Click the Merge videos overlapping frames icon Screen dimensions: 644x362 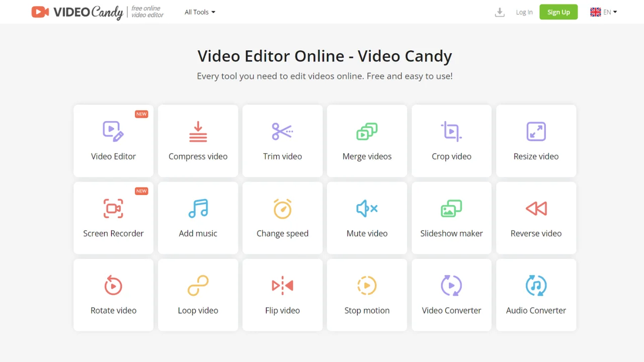[367, 132]
